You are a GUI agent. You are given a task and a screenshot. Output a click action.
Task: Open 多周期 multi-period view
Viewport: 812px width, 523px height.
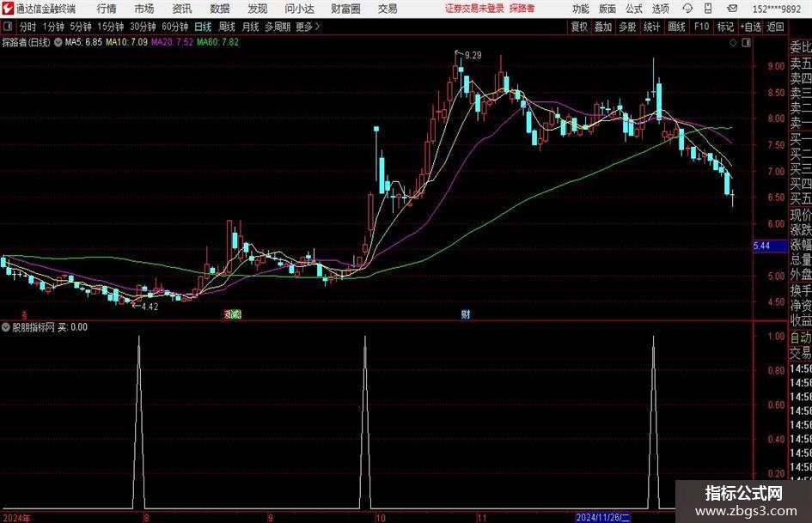278,27
